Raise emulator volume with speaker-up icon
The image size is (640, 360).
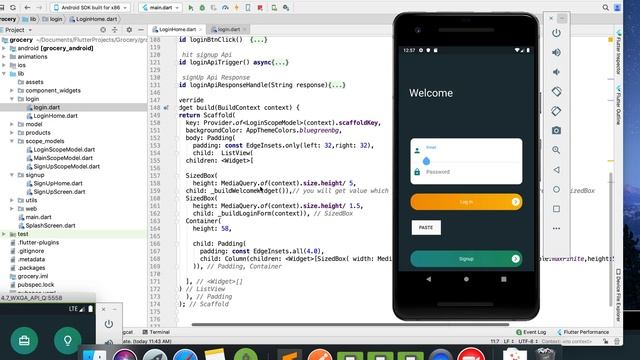[556, 52]
